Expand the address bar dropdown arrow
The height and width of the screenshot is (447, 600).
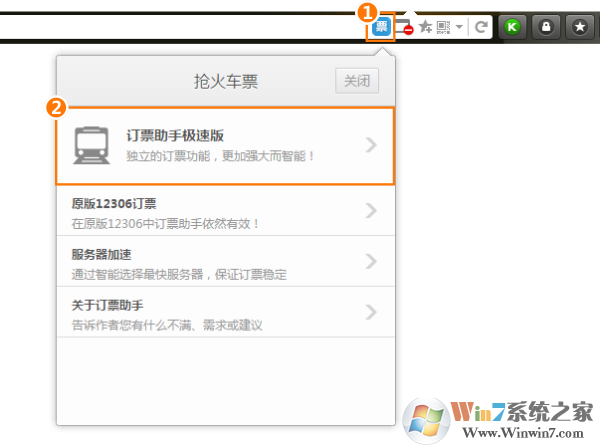459,27
